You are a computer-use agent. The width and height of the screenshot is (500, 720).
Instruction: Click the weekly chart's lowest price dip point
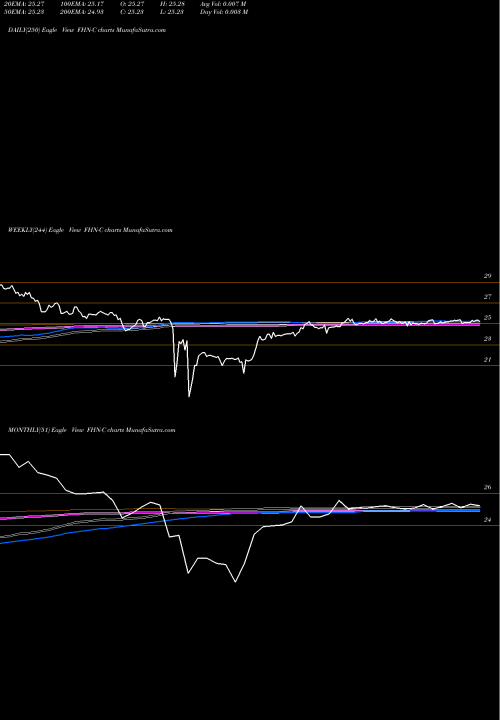coord(189,396)
